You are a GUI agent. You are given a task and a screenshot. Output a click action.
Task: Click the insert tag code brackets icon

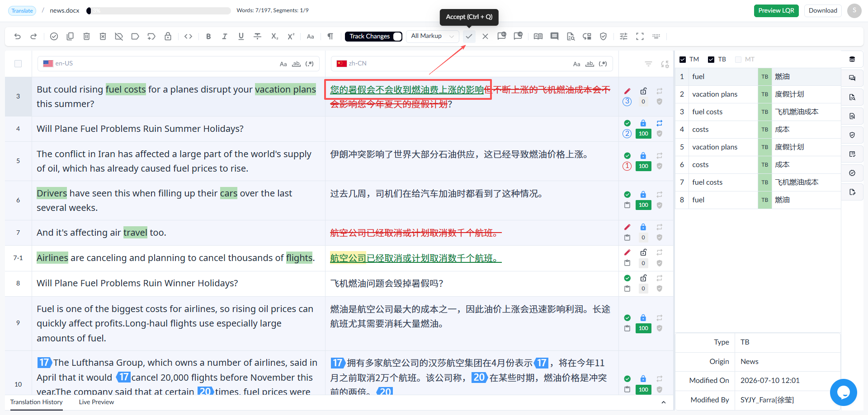click(x=189, y=37)
